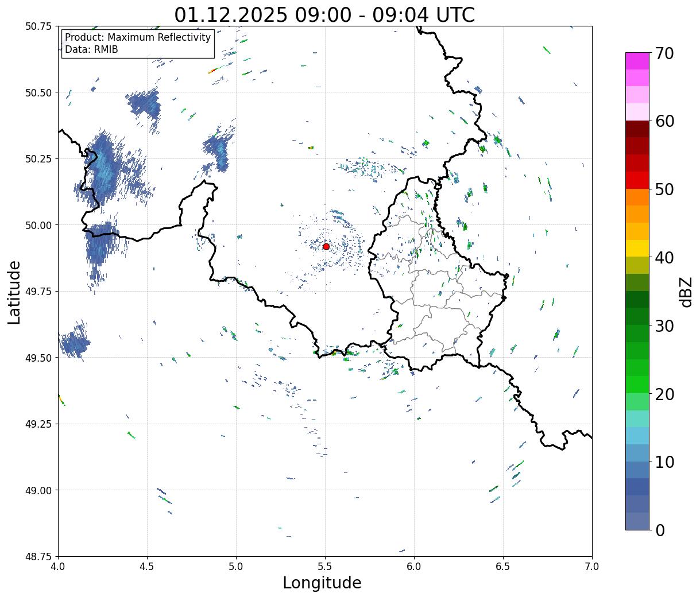Click the longitude tick label 4.5
Image resolution: width=700 pixels, height=597 pixels.
click(x=147, y=567)
